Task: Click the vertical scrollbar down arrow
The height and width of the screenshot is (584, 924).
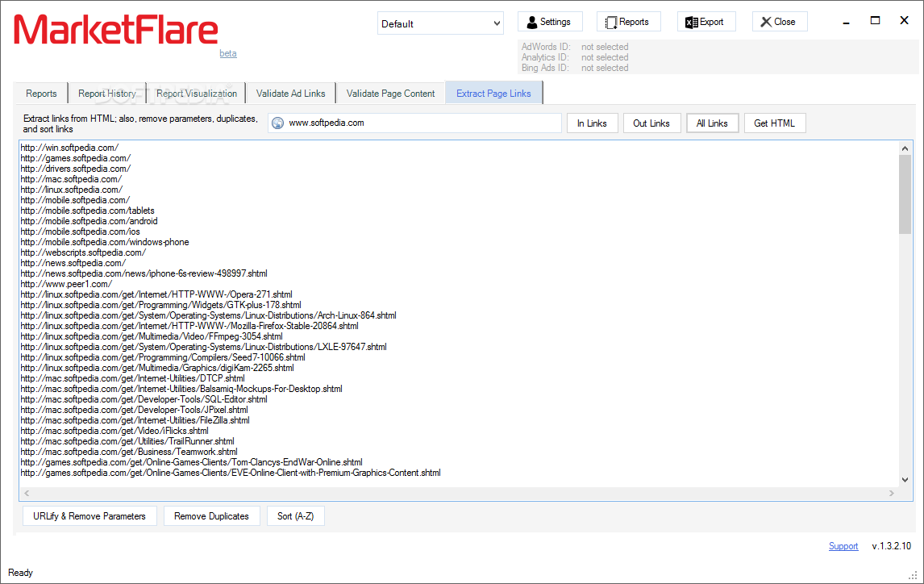Action: 905,480
